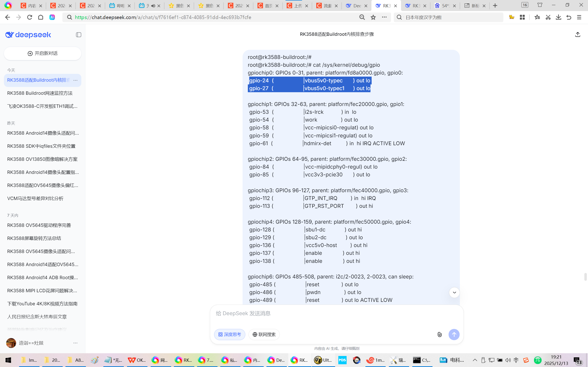Viewport: 588px width, 367px height.
Task: Click the page vertical scrollbar thumb
Action: click(x=585, y=277)
